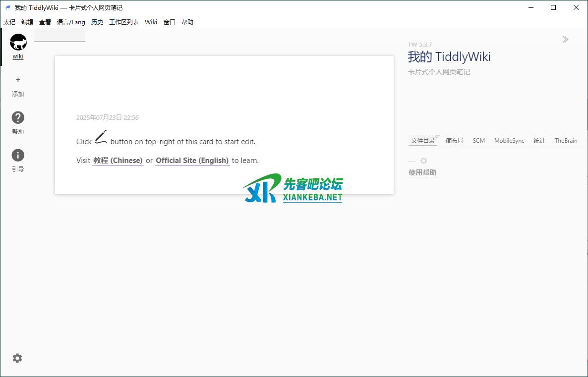Viewport: 588px width, 377px height.
Task: Click the plus icon to add workspace
Action: (x=18, y=80)
